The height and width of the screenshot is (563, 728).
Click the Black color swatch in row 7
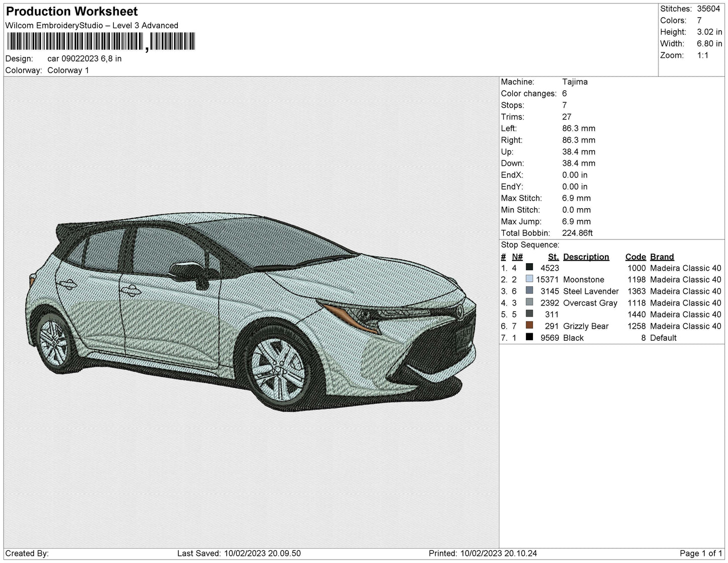click(529, 338)
